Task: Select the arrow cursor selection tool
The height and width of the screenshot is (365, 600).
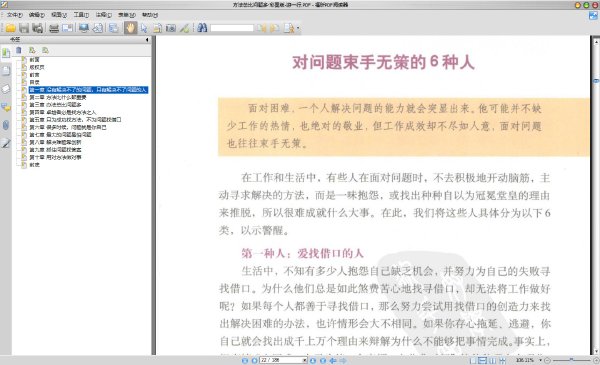Action: [x=144, y=28]
